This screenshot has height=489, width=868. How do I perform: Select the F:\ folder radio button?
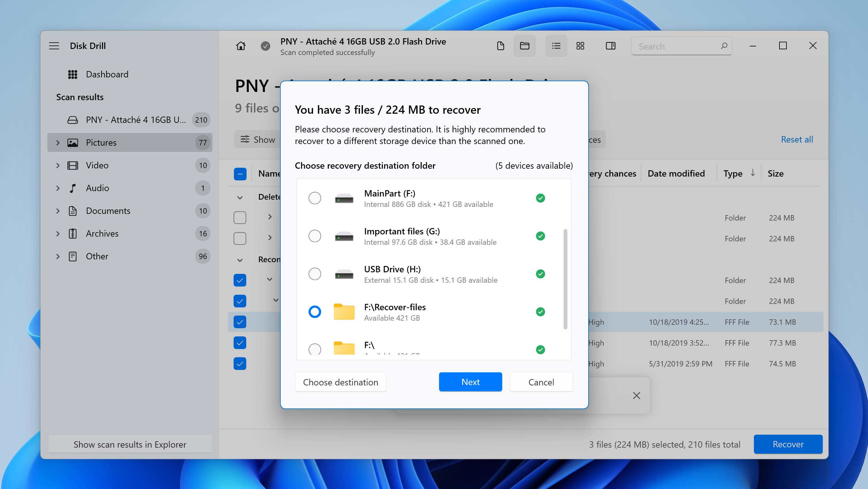tap(315, 349)
